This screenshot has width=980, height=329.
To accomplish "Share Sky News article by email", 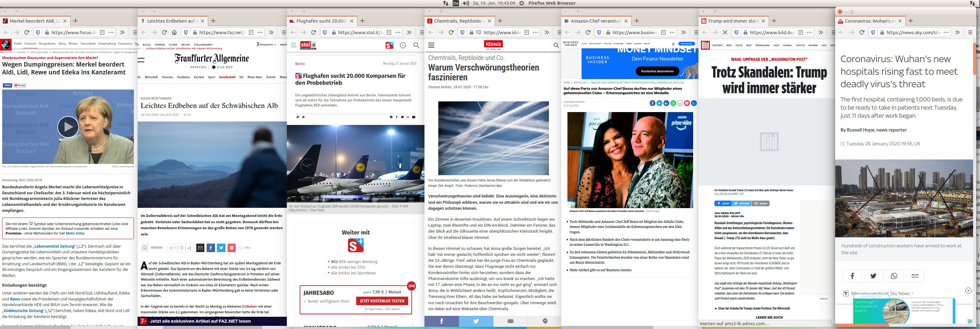I will click(915, 276).
